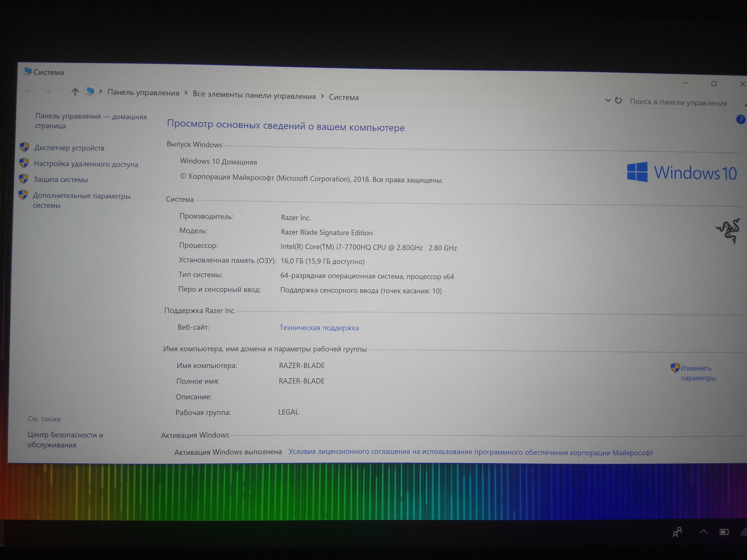Select Поддержка сенсорного ввода value text

[361, 291]
